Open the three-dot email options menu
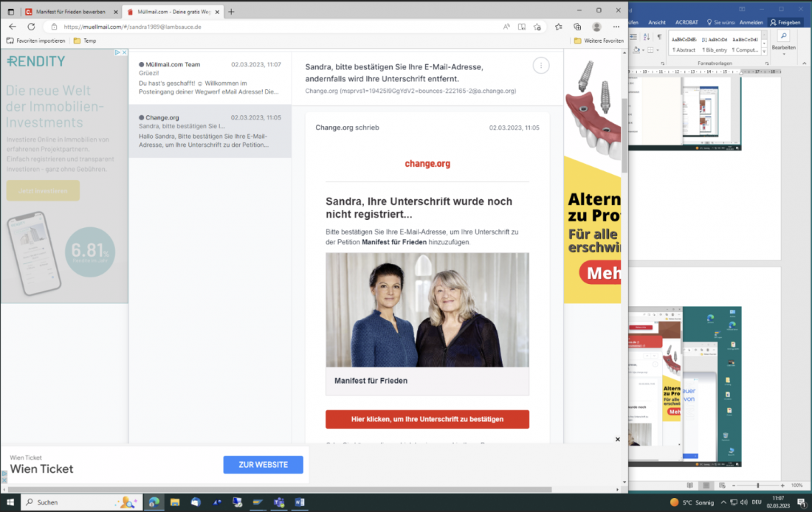Image resolution: width=812 pixels, height=512 pixels. click(541, 66)
